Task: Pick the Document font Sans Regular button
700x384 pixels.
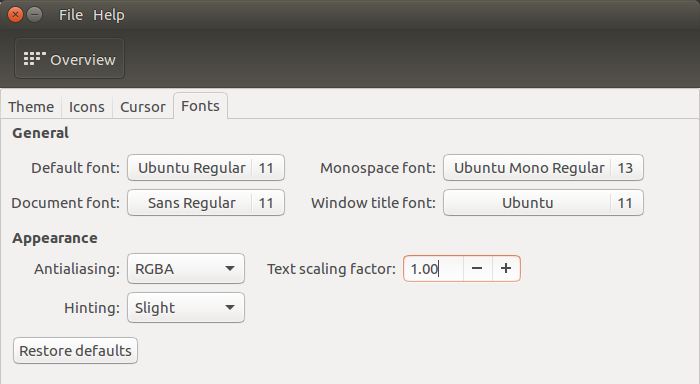Action: [x=206, y=203]
